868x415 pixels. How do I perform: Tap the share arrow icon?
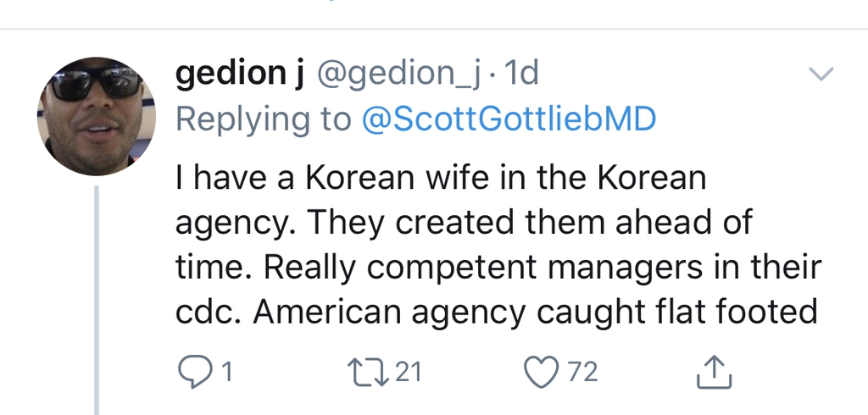tap(714, 370)
